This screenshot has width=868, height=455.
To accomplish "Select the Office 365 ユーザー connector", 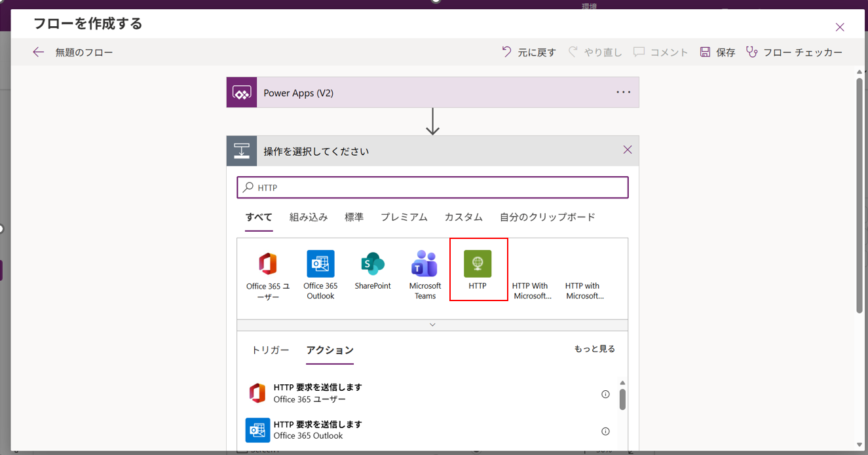I will pos(267,276).
